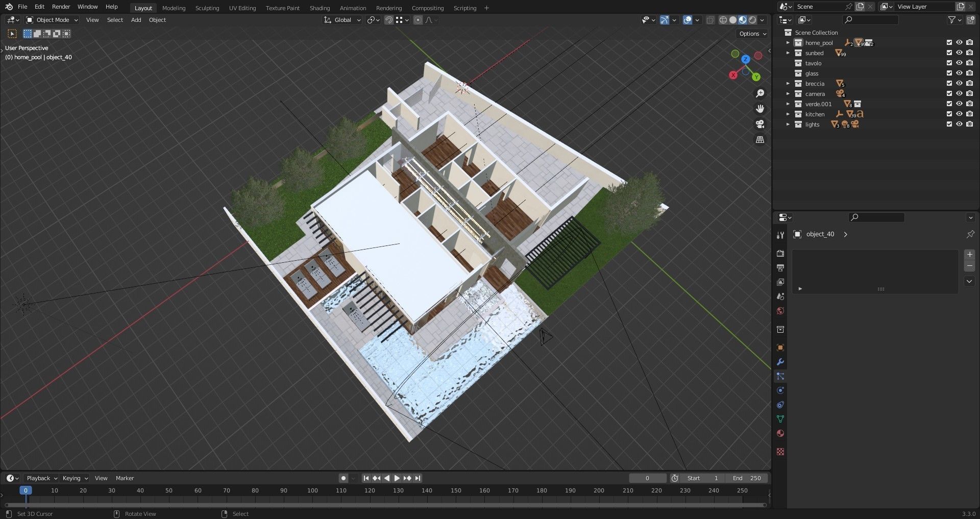Uncheck tavolo collection exclude checkbox
The image size is (980, 519).
coord(949,63)
